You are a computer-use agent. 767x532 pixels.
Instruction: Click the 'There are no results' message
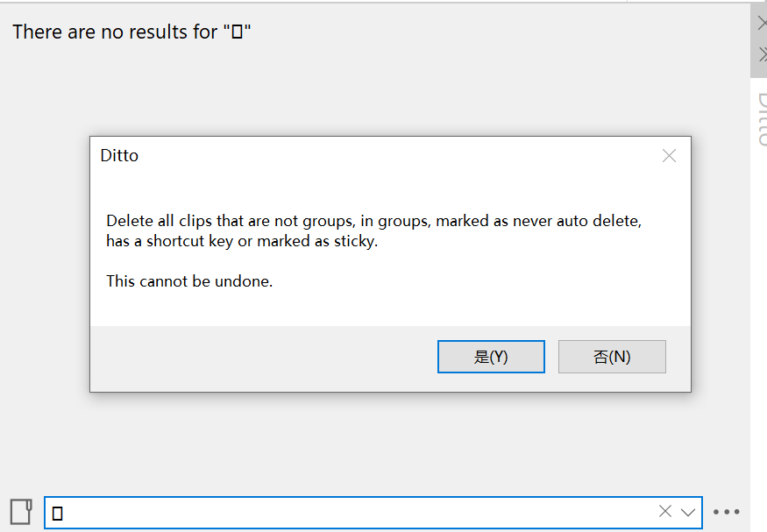tap(132, 32)
